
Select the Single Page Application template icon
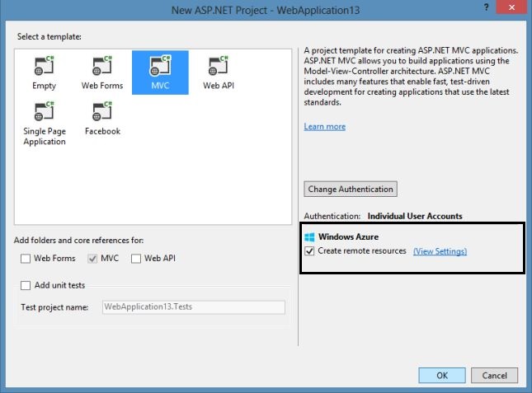44,111
